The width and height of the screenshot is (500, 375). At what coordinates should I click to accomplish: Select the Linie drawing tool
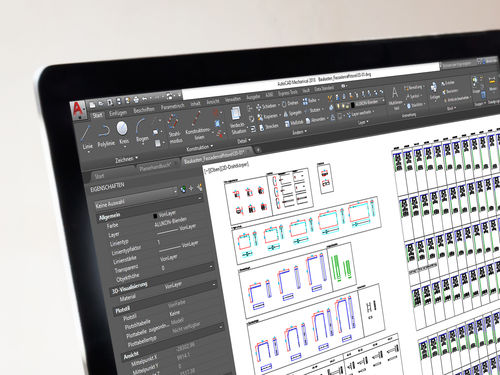(86, 137)
